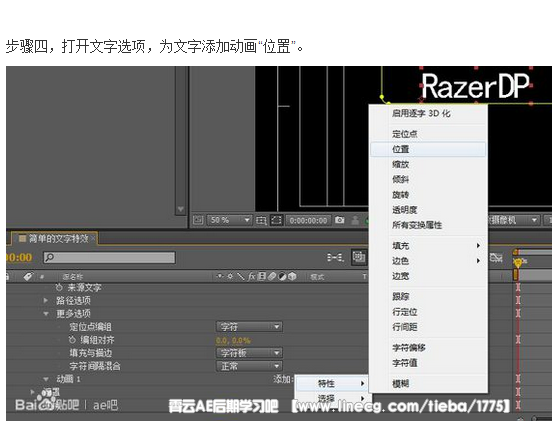Open the 字符间隔混合 dropdown showing 正常
Image resolution: width=552 pixels, height=423 pixels.
pos(249,366)
